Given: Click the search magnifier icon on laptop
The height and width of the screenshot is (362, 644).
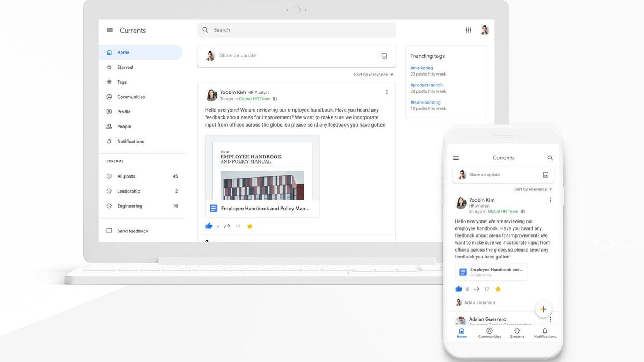Looking at the screenshot, I should click(205, 30).
